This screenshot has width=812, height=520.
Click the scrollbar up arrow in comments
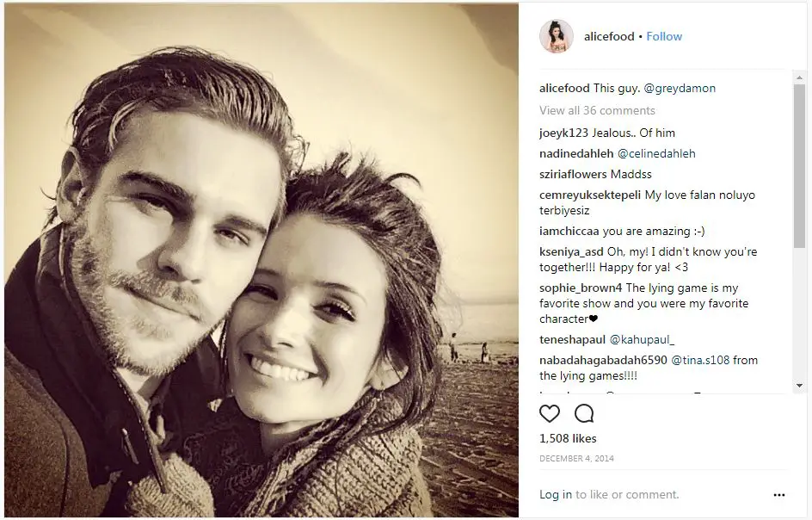pos(799,77)
